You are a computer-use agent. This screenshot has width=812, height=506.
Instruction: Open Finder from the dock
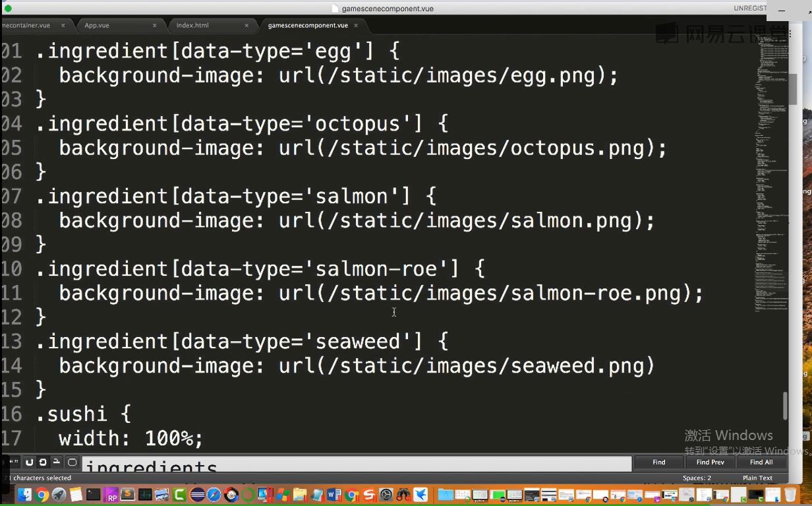coord(24,495)
